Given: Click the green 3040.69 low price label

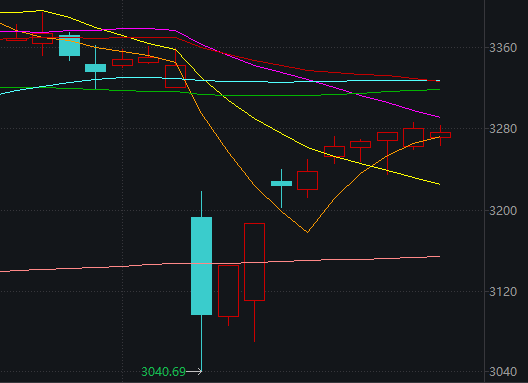Looking at the screenshot, I should coord(163,372).
